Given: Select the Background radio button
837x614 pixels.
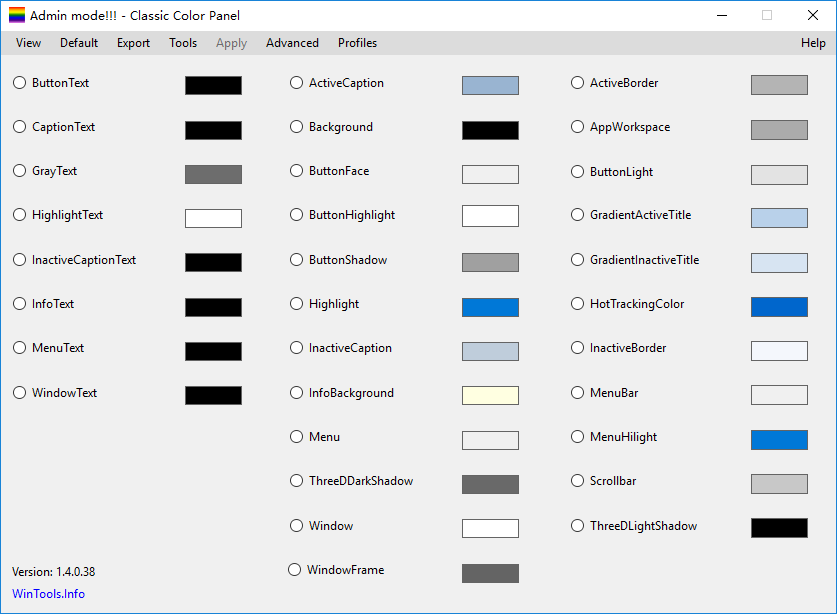Looking at the screenshot, I should pos(296,127).
